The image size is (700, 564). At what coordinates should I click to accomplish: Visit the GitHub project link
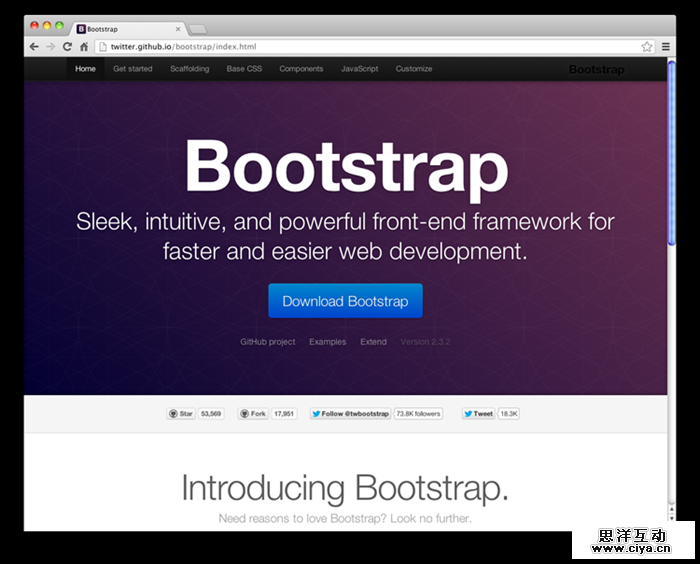[x=268, y=342]
